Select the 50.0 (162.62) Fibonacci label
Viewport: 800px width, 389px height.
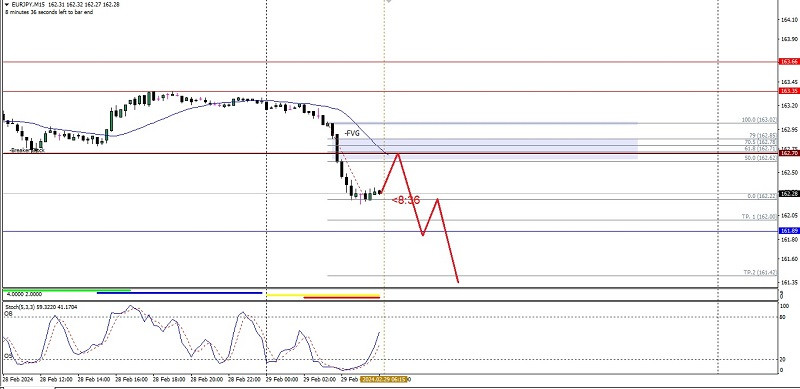tap(761, 159)
